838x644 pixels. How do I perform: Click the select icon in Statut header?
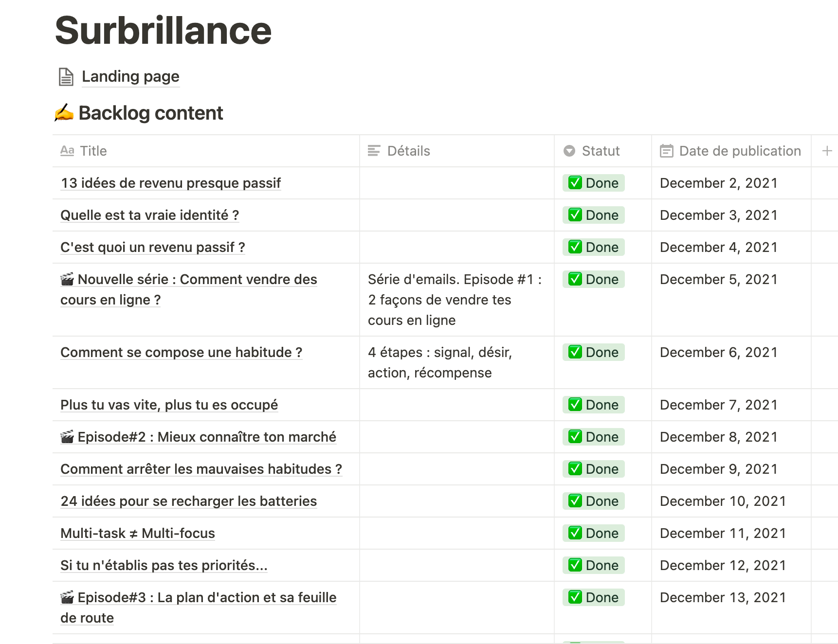[569, 151]
